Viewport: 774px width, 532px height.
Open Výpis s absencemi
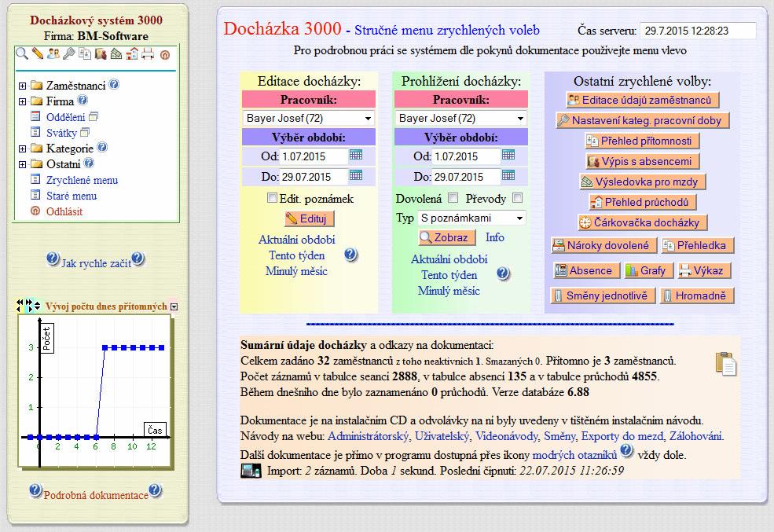pyautogui.click(x=642, y=161)
